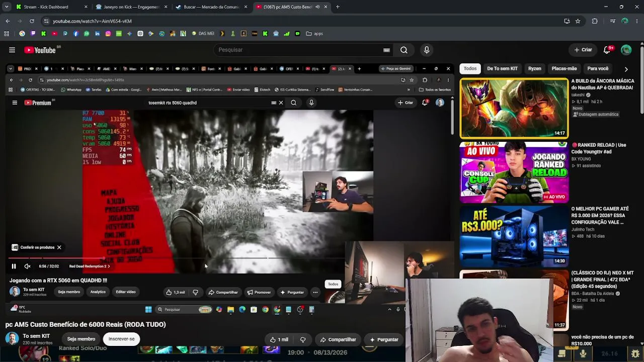The image size is (644, 362).
Task: Toggle the mute speaker in the recorded player
Action: 28,266
